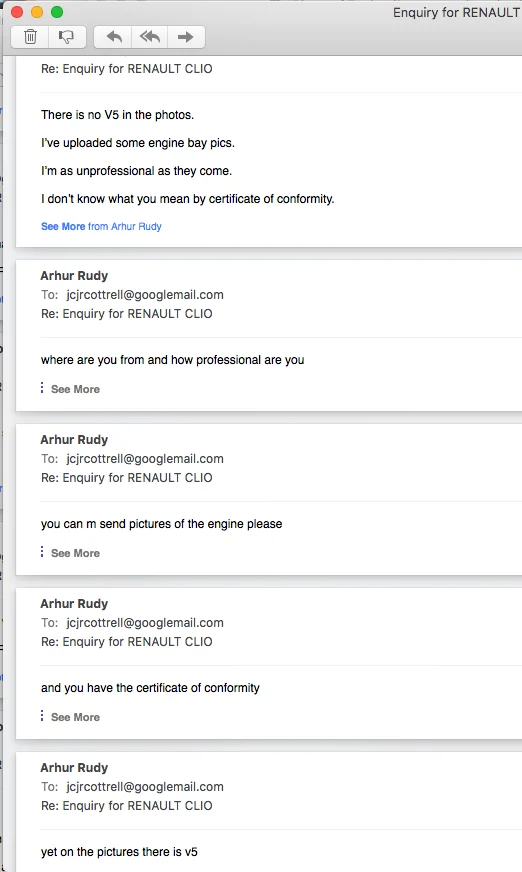Click the green fullscreen window button
522x872 pixels.
[57, 12]
